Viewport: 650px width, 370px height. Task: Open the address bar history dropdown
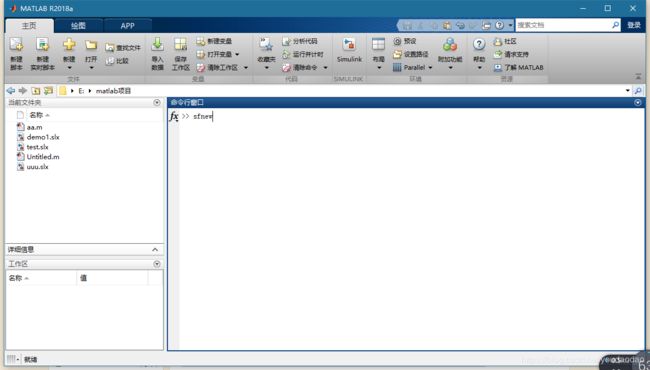(628, 91)
